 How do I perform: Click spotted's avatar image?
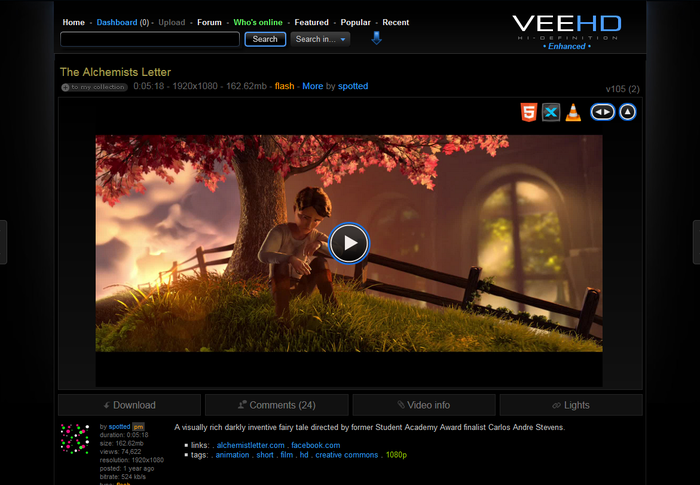[75, 439]
